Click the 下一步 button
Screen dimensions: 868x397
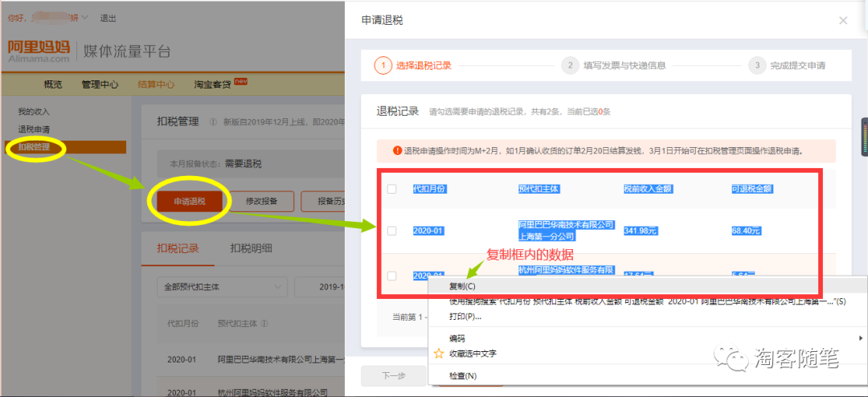point(394,376)
